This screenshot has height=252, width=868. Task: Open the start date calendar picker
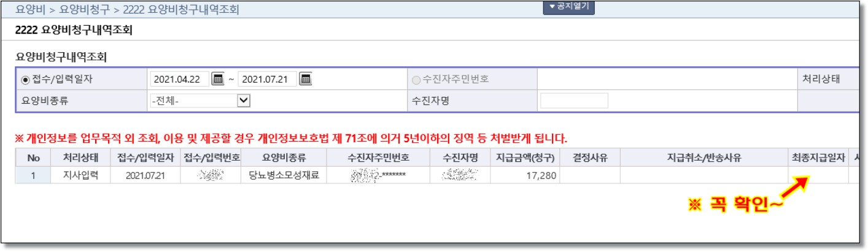218,79
